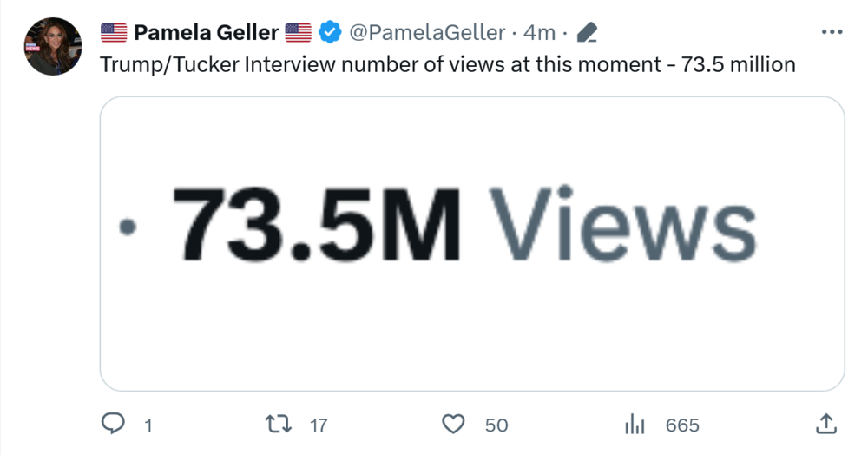
Task: Click the flag emoji after Geller's name
Action: pyautogui.click(x=298, y=33)
